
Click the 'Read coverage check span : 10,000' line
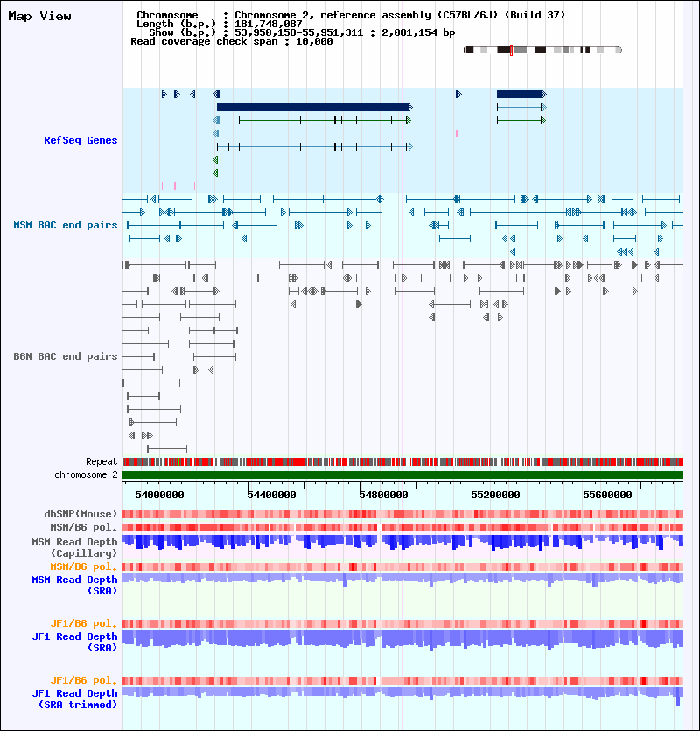pyautogui.click(x=232, y=41)
